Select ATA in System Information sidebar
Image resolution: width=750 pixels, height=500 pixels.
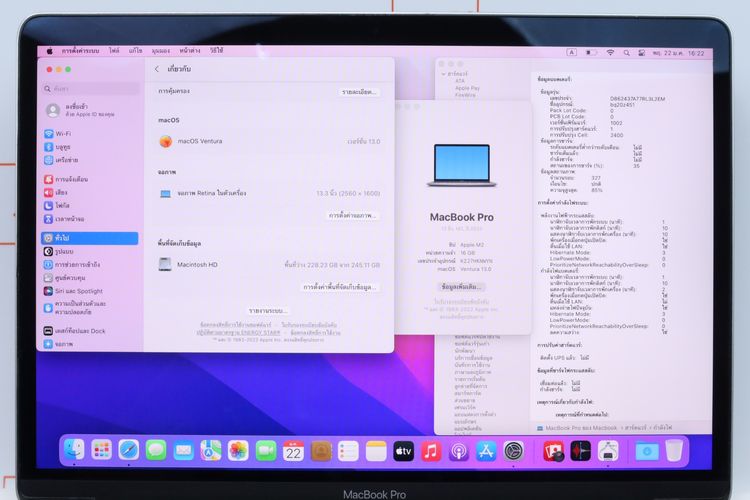(460, 81)
